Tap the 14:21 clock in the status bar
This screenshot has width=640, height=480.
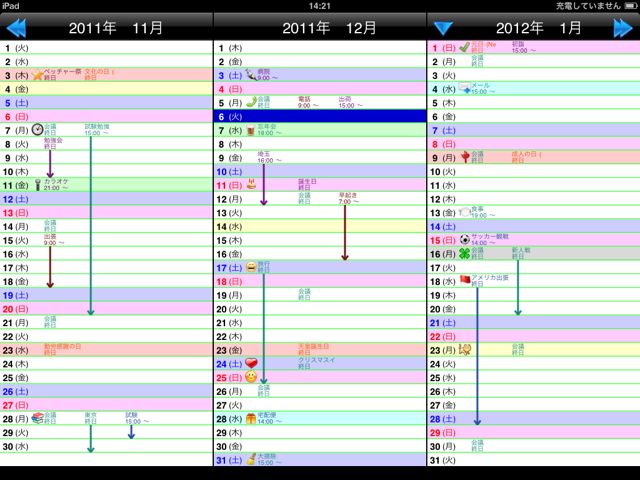[320, 6]
